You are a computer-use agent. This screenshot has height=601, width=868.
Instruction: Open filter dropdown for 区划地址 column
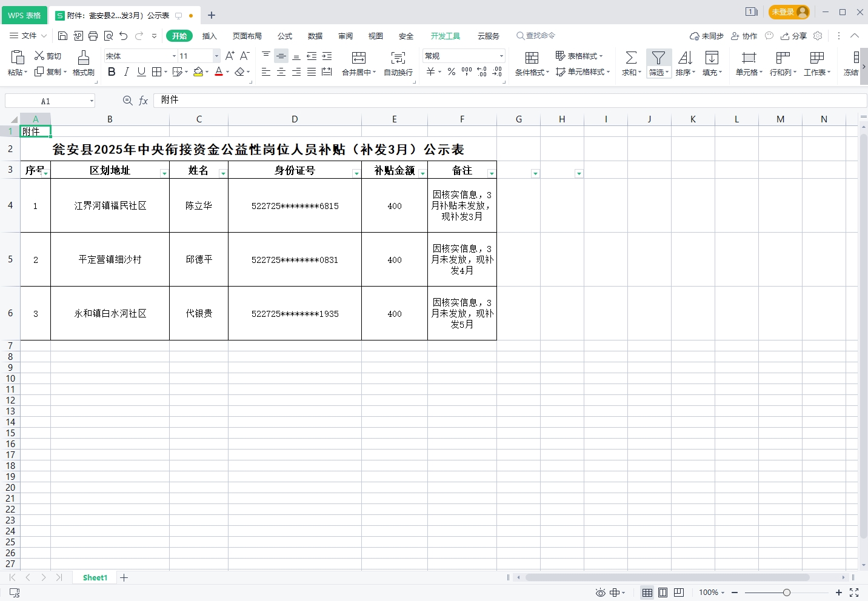coord(164,174)
